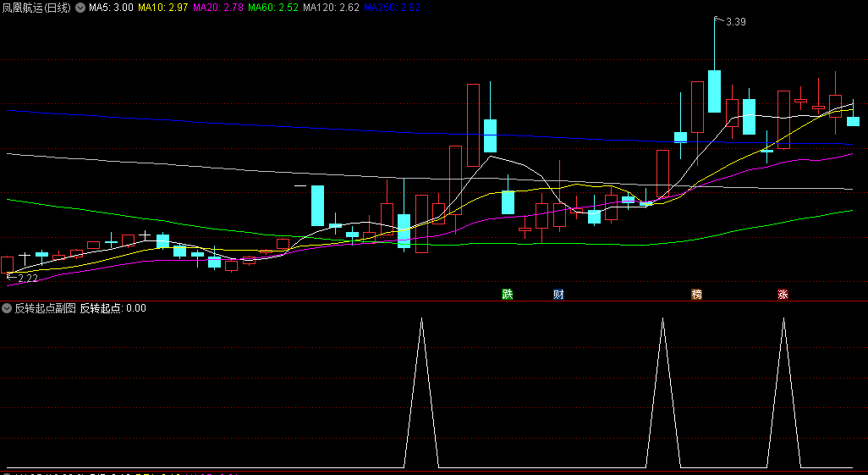Click the blue 财 event marker
Screen dimensions: 868x475
pyautogui.click(x=558, y=295)
